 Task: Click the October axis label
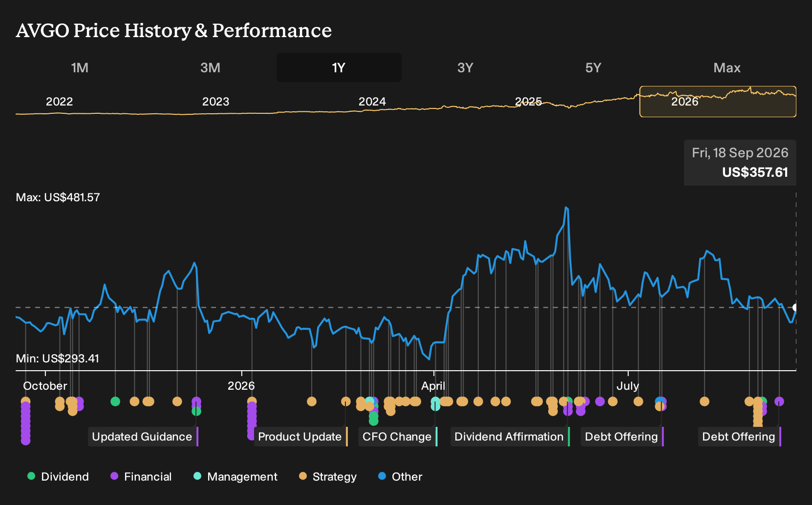[45, 386]
